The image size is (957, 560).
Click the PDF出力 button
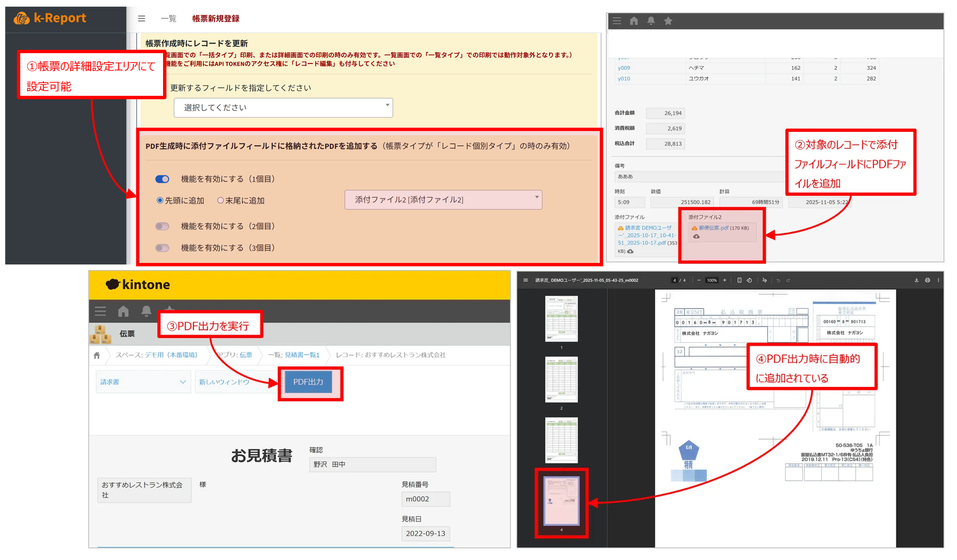tap(308, 382)
